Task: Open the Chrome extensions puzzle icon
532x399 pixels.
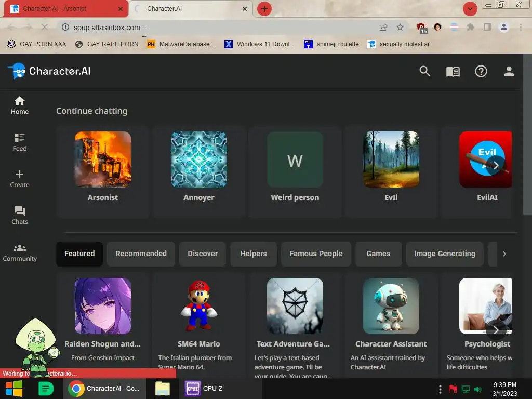Action: pos(470,27)
